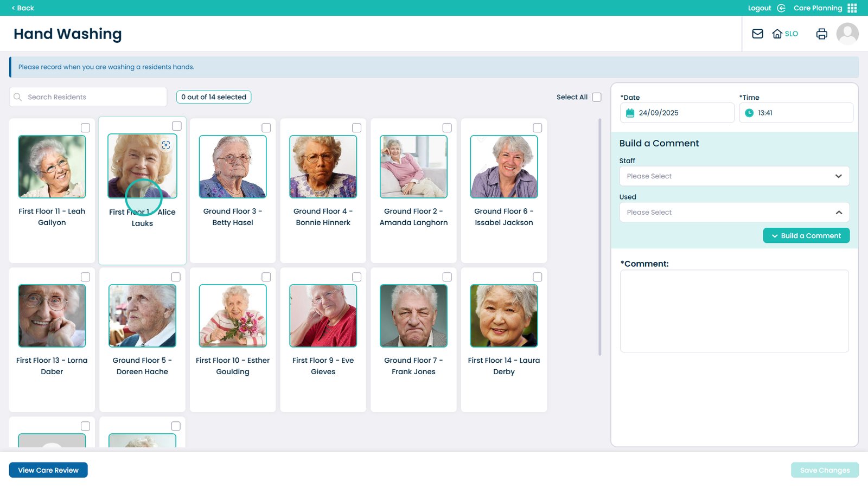Click the 'First Floor 14 - Laura Derby' name

tap(504, 366)
